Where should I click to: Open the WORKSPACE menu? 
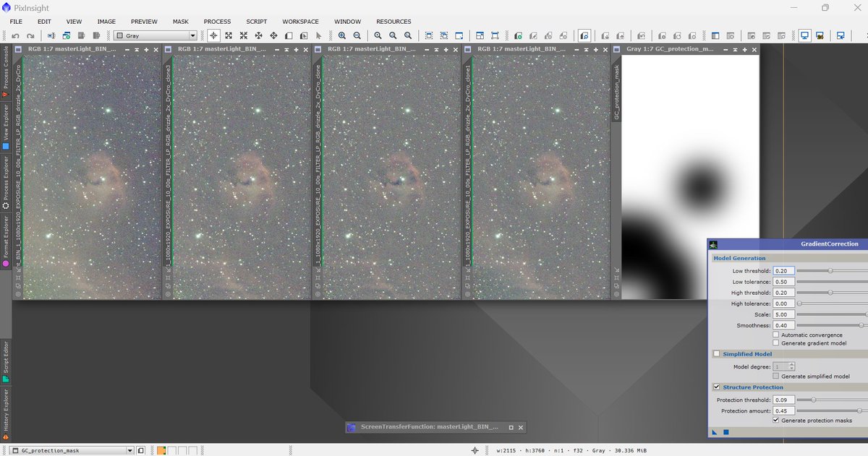pos(300,22)
